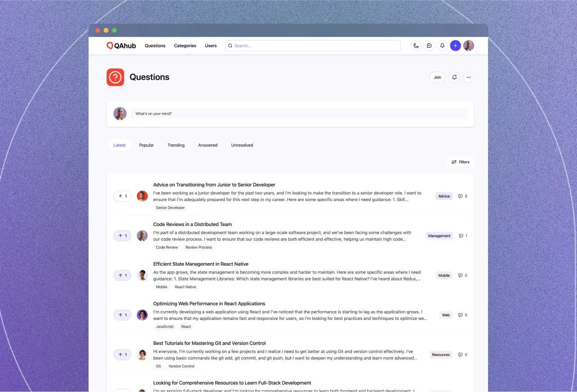The width and height of the screenshot is (577, 392).
Task: Open the three-dots more options menu
Action: click(x=468, y=77)
